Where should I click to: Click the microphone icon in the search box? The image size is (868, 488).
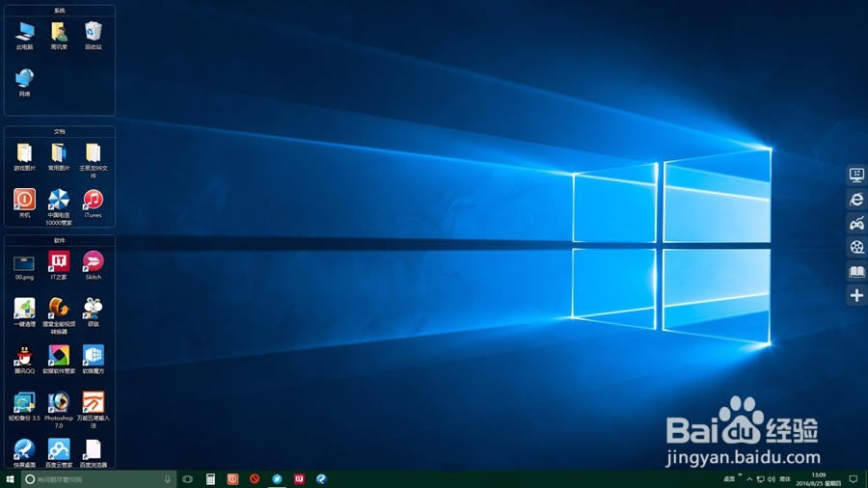tap(167, 479)
